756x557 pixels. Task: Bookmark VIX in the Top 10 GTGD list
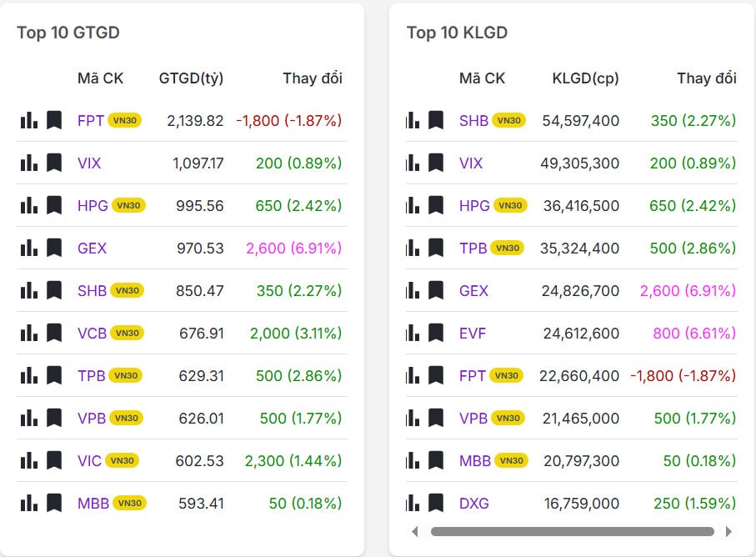(x=54, y=163)
